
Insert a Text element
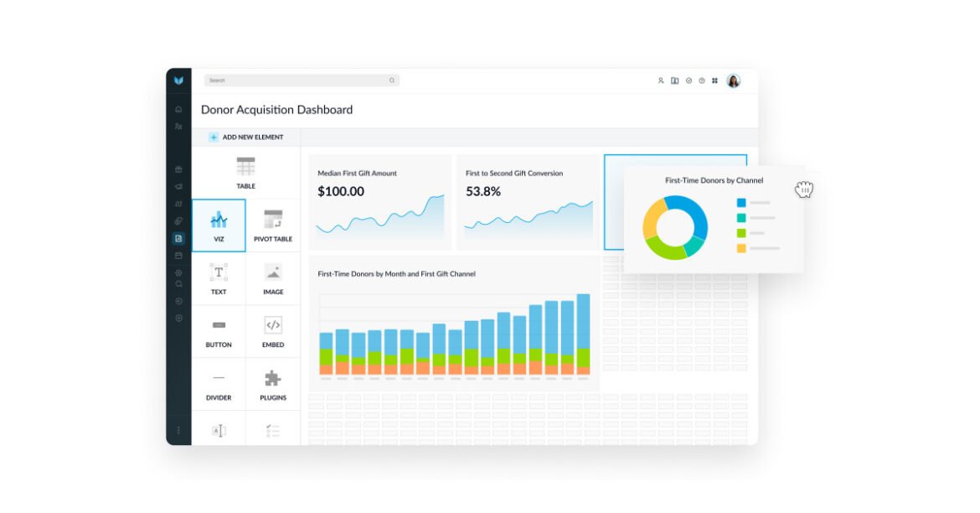(x=219, y=277)
